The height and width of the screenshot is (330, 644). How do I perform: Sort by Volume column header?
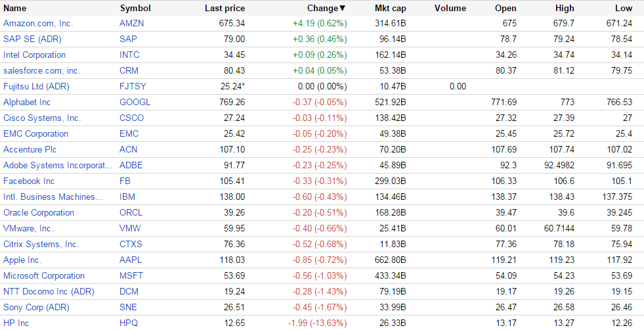(x=450, y=9)
